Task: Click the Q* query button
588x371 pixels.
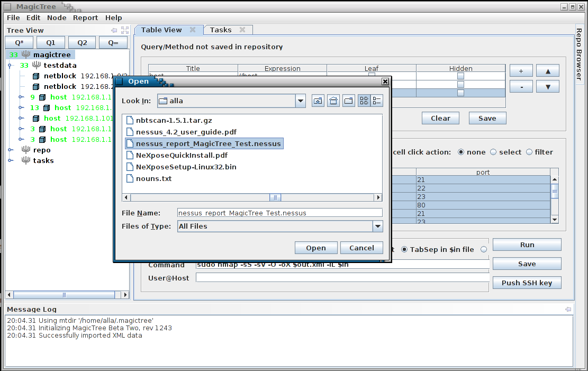Action: (20, 43)
